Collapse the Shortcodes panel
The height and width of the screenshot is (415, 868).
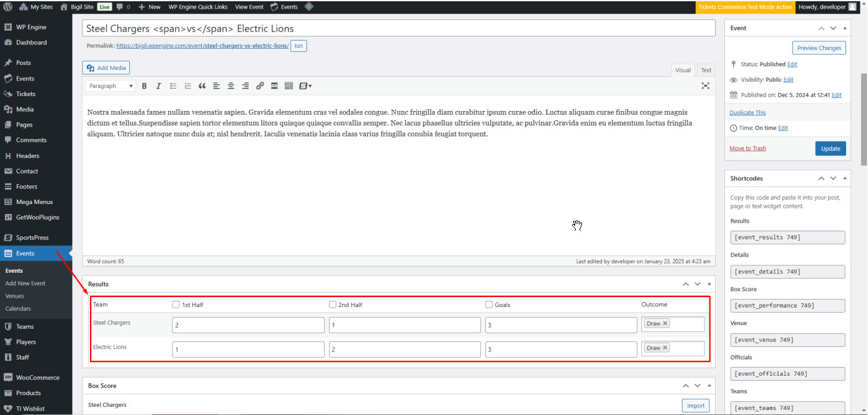pos(845,178)
